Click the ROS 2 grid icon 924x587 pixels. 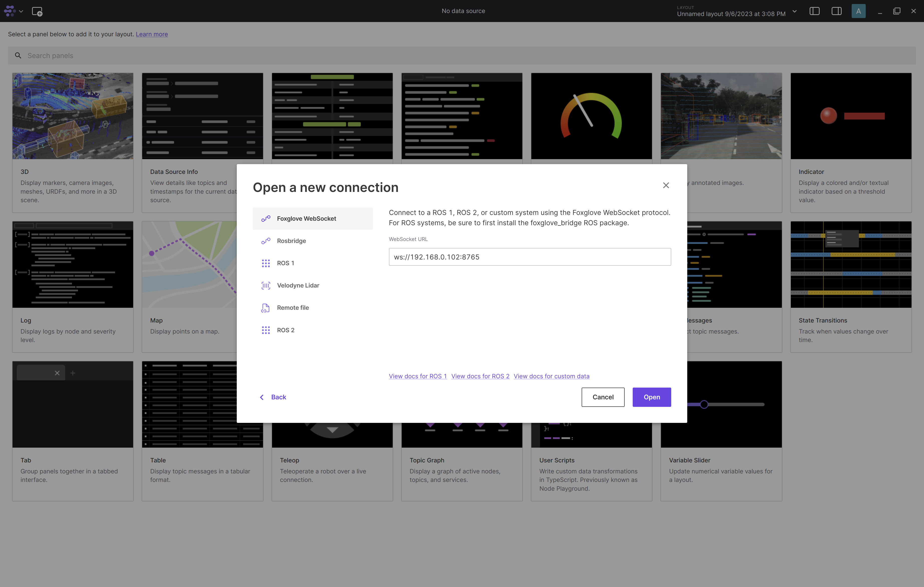(x=266, y=330)
